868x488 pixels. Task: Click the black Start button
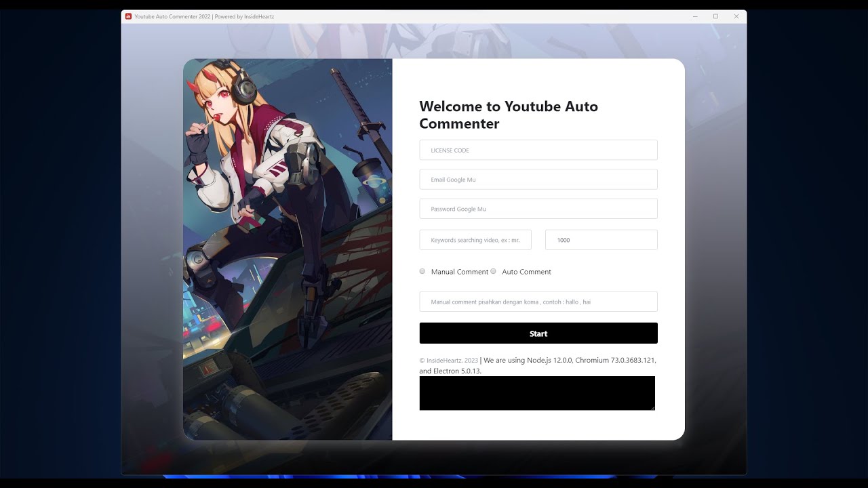pos(538,333)
